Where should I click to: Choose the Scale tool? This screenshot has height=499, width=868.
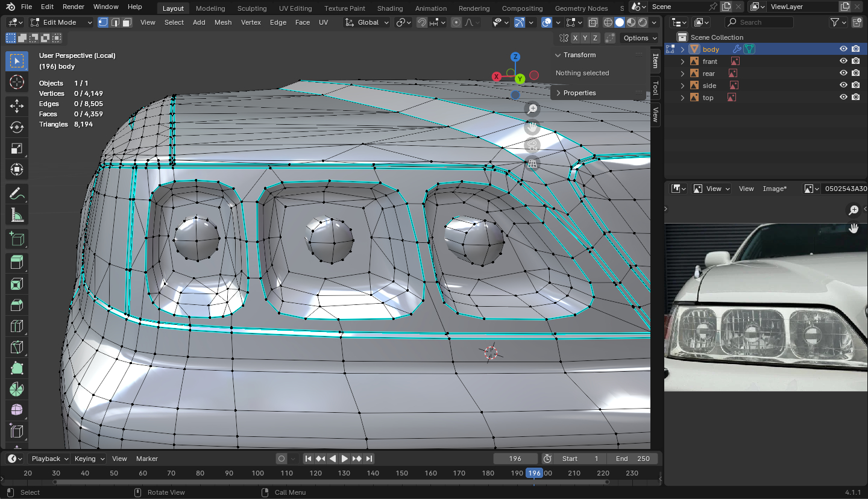[x=17, y=148]
